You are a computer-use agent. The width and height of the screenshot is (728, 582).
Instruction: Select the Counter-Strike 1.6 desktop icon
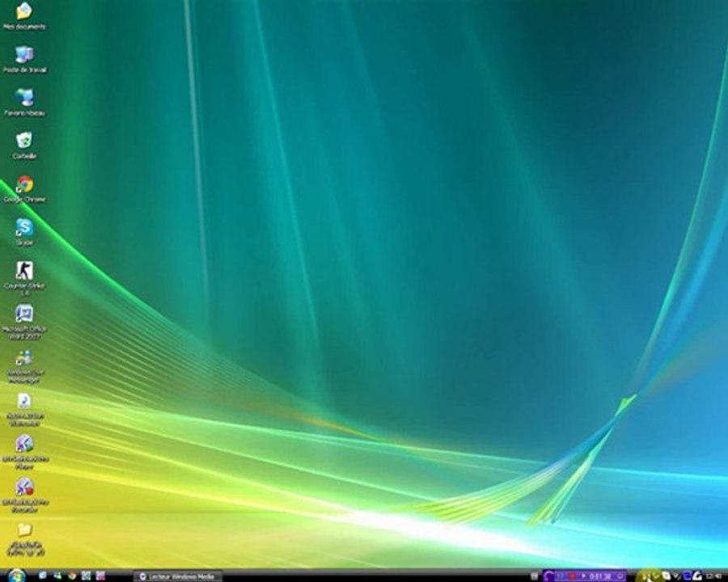click(24, 277)
